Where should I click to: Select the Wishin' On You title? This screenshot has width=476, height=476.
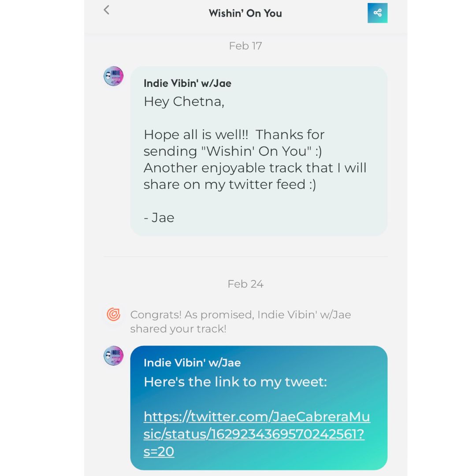point(245,13)
